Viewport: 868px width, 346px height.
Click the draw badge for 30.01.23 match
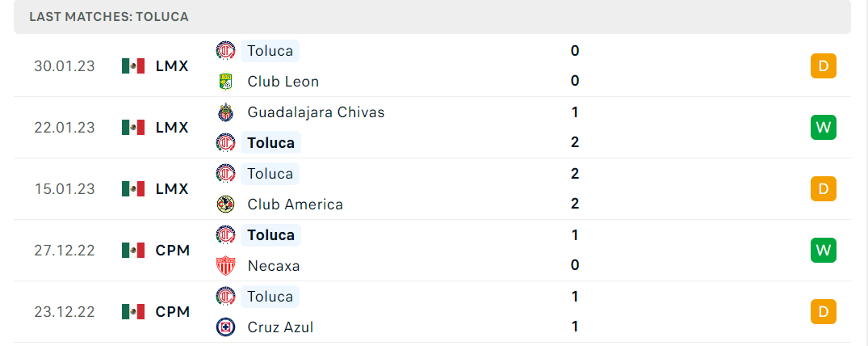(823, 66)
